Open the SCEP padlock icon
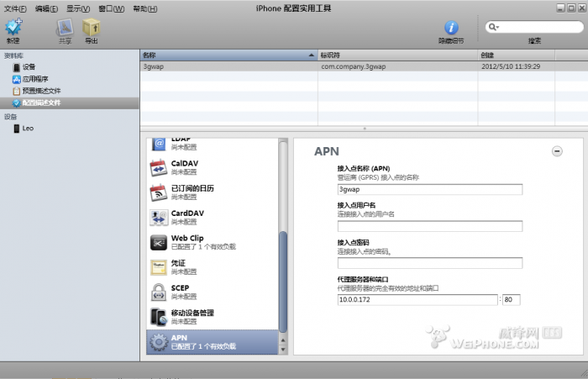The height and width of the screenshot is (379, 588). 159,292
